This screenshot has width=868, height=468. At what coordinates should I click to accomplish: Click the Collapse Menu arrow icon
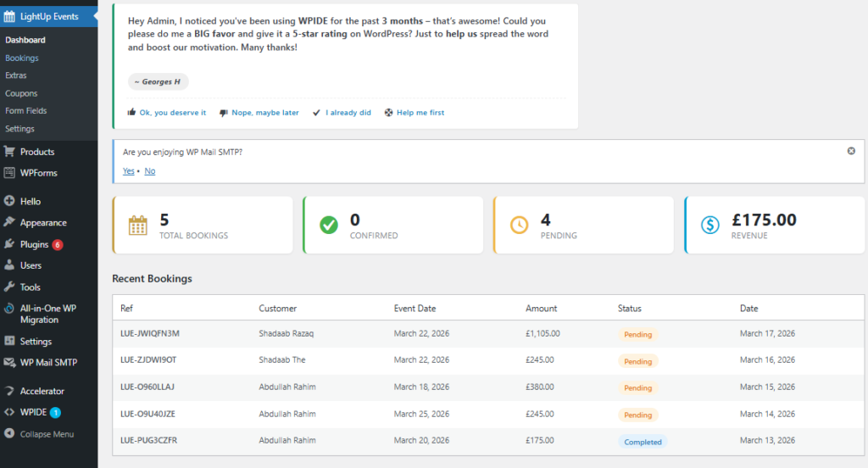(x=9, y=433)
